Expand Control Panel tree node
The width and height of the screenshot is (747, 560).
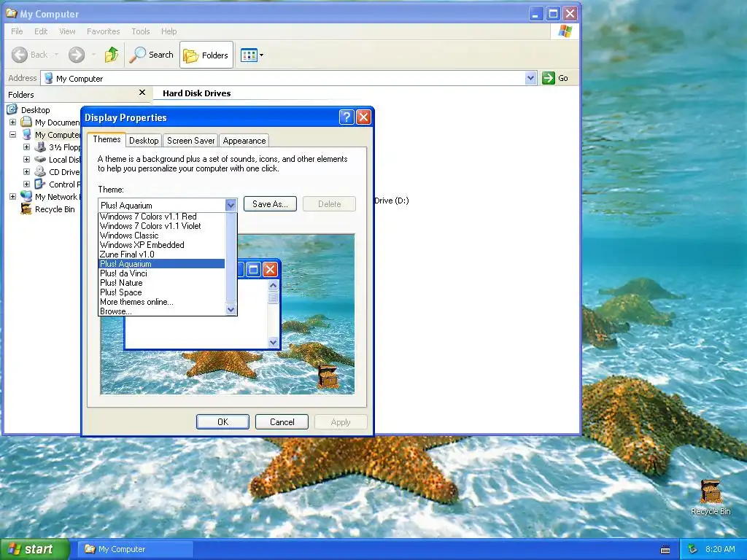click(27, 184)
